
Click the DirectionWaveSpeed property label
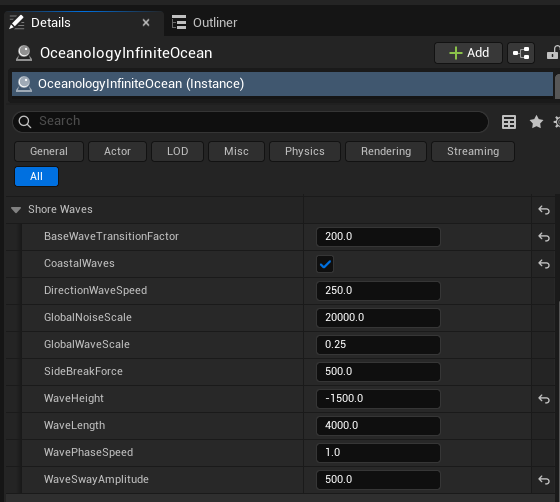click(x=95, y=290)
